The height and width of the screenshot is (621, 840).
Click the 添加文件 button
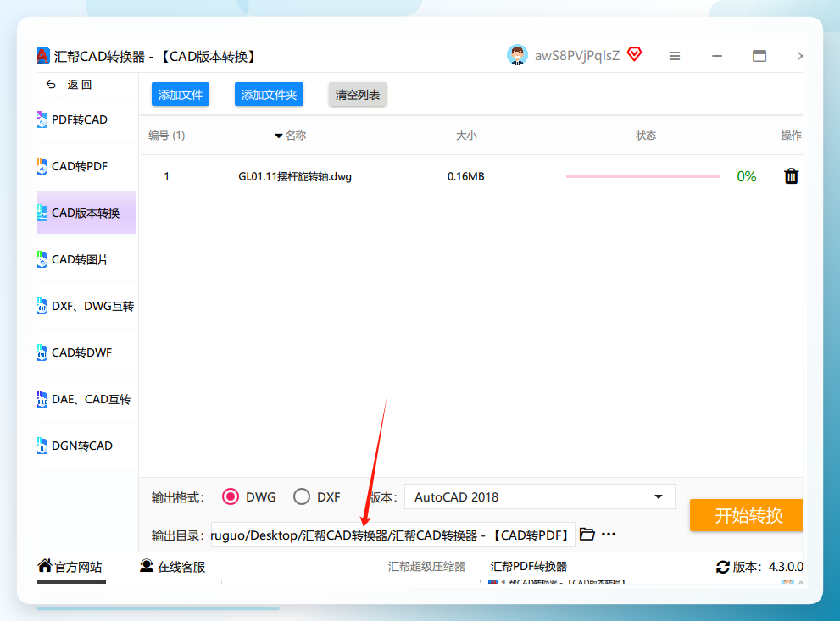(x=181, y=95)
